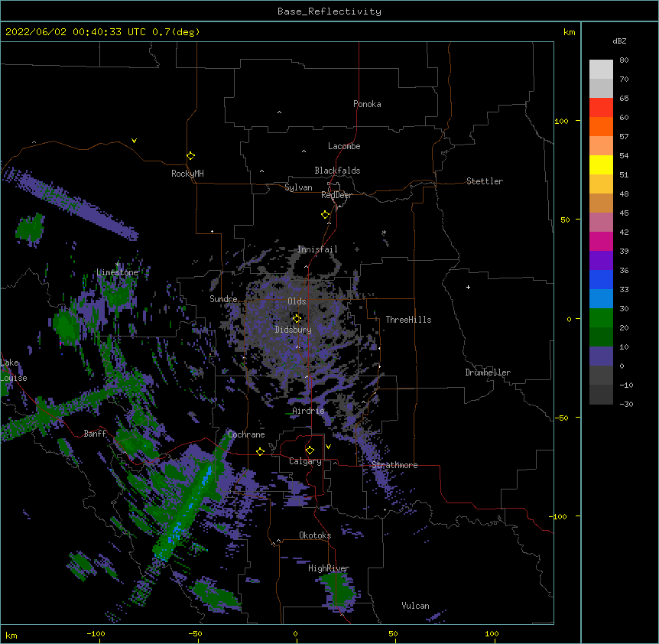Image resolution: width=659 pixels, height=644 pixels.
Task: Click the Innisfail city label
Action: pos(317,249)
